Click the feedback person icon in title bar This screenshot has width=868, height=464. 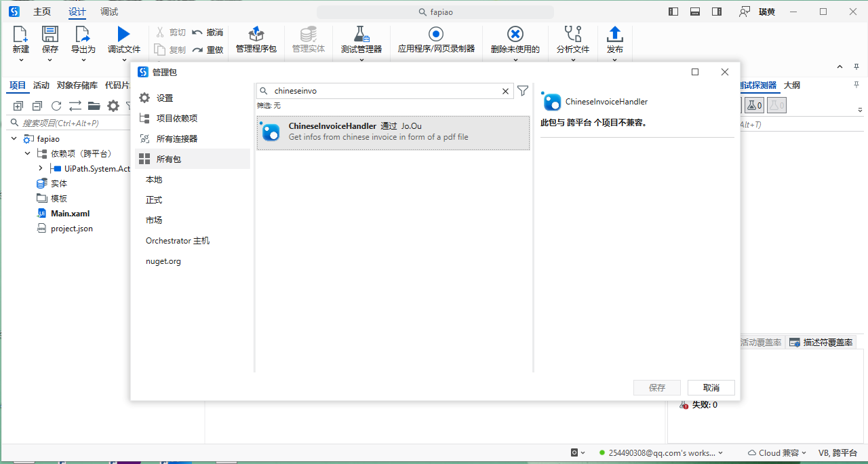point(745,12)
